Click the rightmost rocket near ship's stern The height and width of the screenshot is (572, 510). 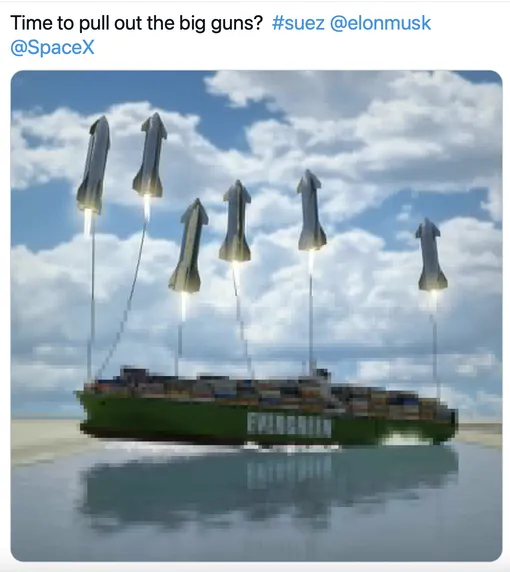(x=431, y=254)
